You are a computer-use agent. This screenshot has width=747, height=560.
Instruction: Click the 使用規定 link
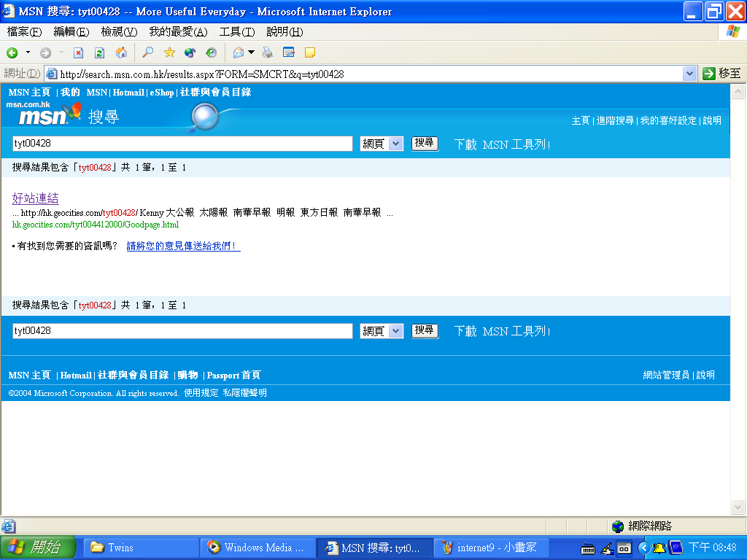click(x=201, y=393)
